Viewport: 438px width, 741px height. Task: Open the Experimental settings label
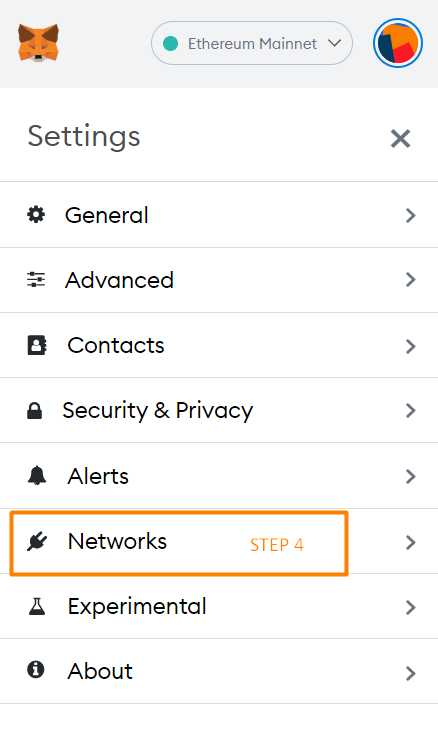(137, 606)
